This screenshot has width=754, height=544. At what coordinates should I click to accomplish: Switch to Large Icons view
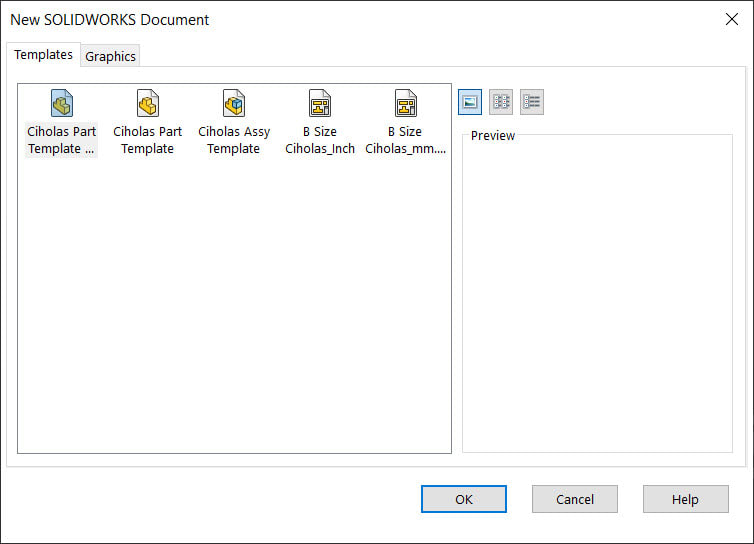coord(470,102)
